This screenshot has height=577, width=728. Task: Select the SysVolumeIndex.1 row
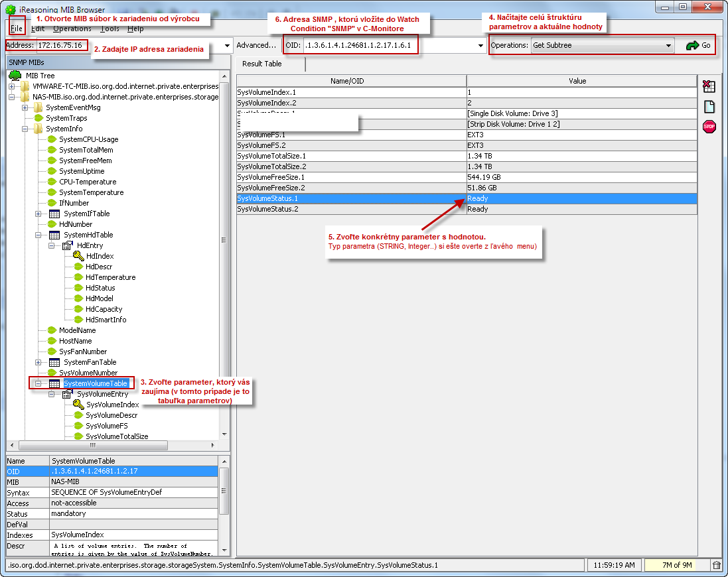tap(467, 92)
